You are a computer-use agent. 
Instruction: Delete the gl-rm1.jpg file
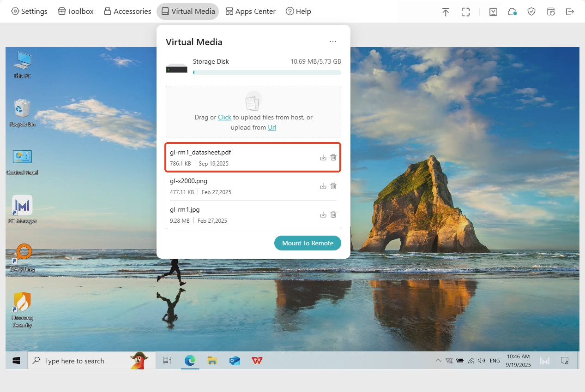[333, 215]
